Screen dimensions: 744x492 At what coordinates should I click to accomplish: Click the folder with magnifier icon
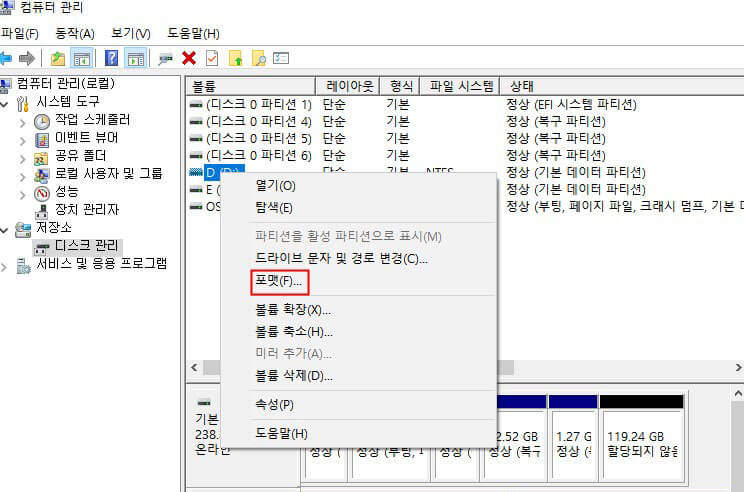coord(259,58)
